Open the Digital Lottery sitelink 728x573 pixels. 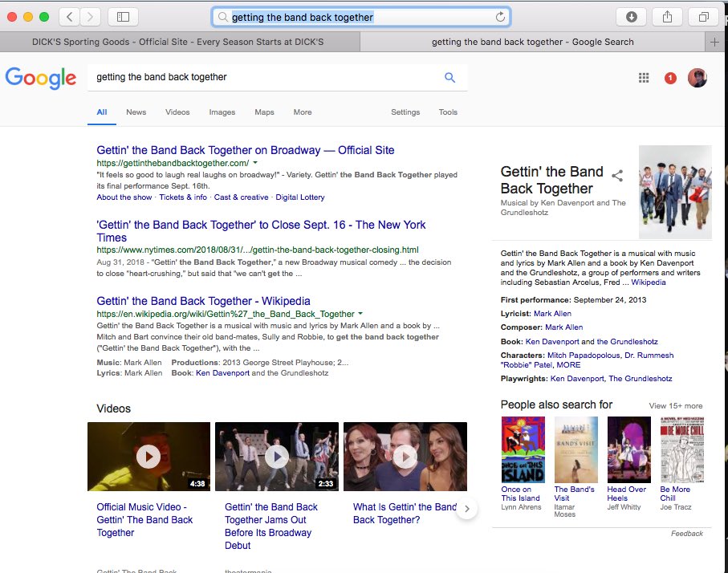tap(300, 197)
